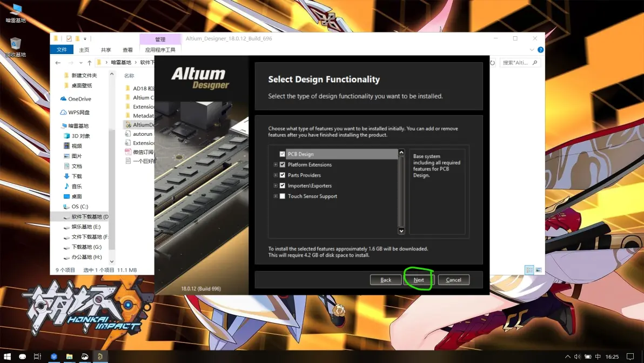Click Next to continue installation
This screenshot has height=363, width=644.
point(419,280)
